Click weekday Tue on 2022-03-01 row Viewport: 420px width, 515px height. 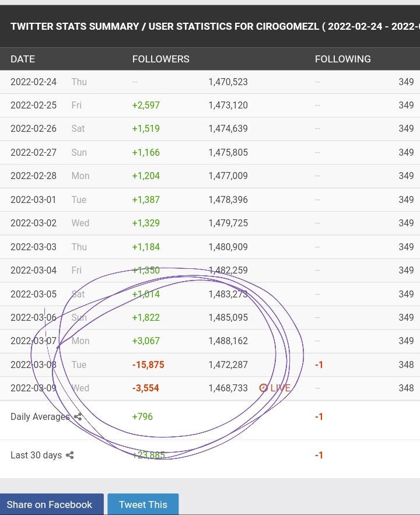pyautogui.click(x=79, y=199)
